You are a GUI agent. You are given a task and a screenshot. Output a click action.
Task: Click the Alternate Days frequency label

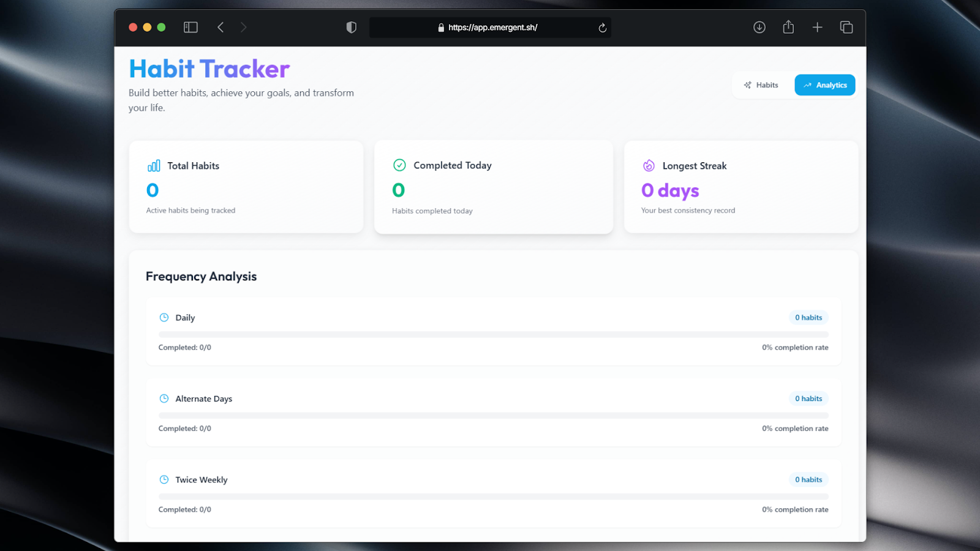(x=204, y=399)
